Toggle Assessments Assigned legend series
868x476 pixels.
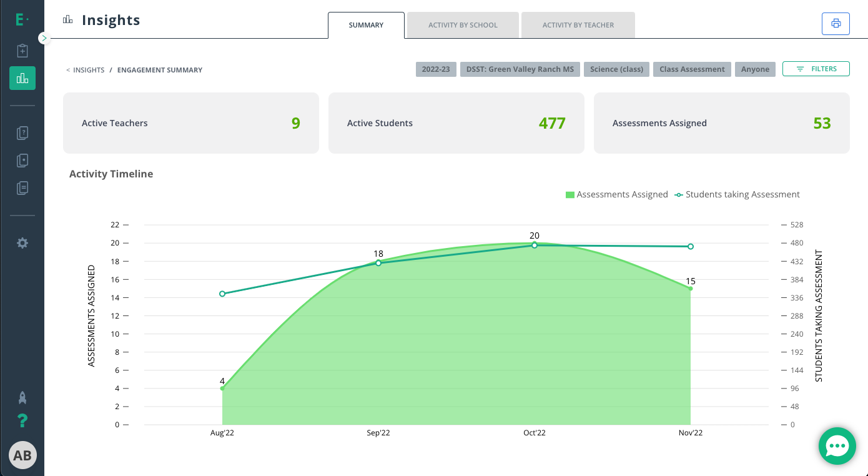click(x=616, y=194)
